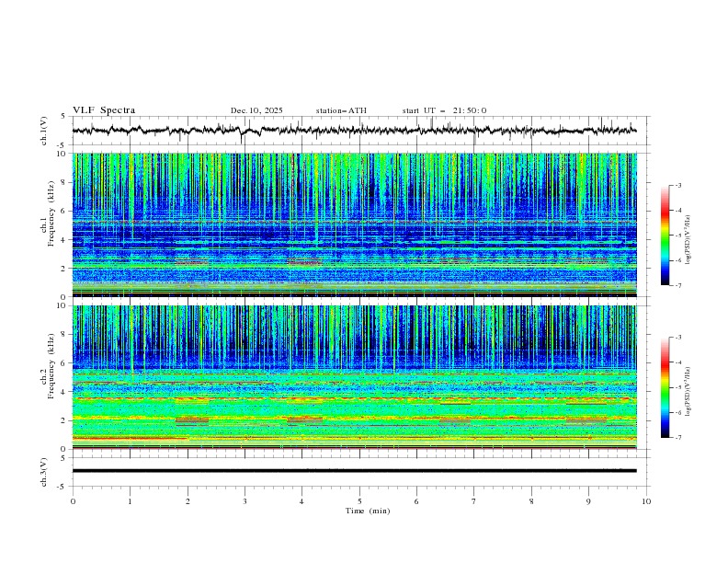This screenshot has width=728, height=563.
Task: Click the 'start UT = 21:50:0' text
Action: (444, 110)
